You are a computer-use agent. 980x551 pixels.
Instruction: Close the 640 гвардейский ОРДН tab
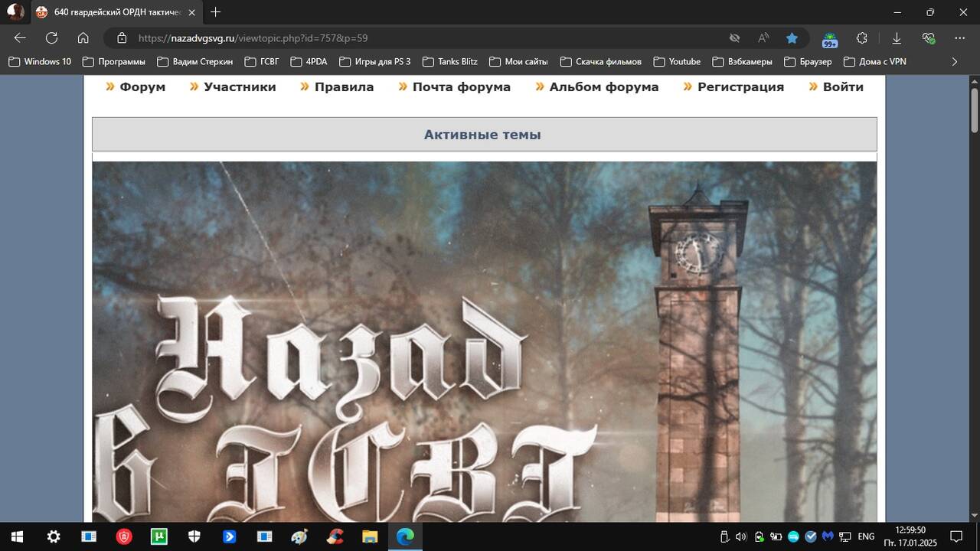coord(191,12)
